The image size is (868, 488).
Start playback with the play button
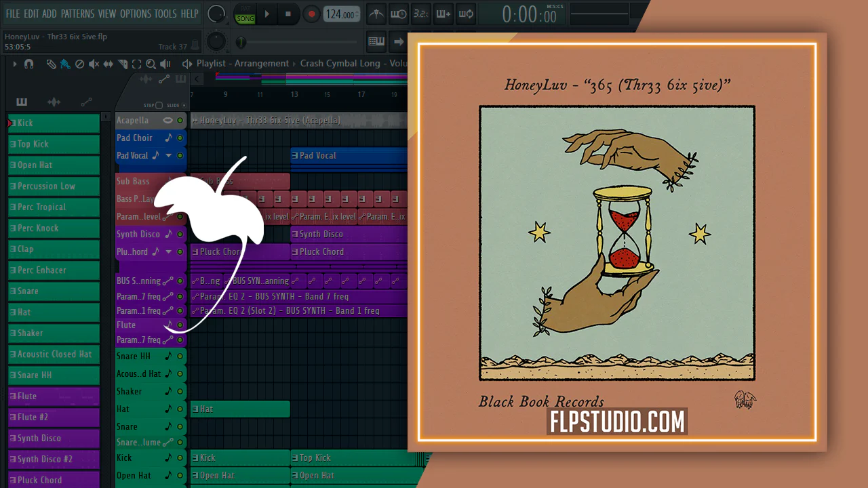[267, 14]
